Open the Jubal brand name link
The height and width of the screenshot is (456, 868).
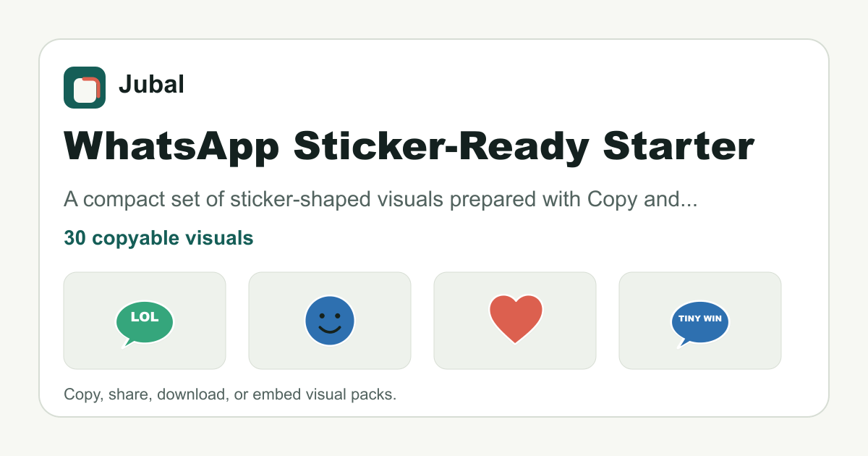click(151, 85)
